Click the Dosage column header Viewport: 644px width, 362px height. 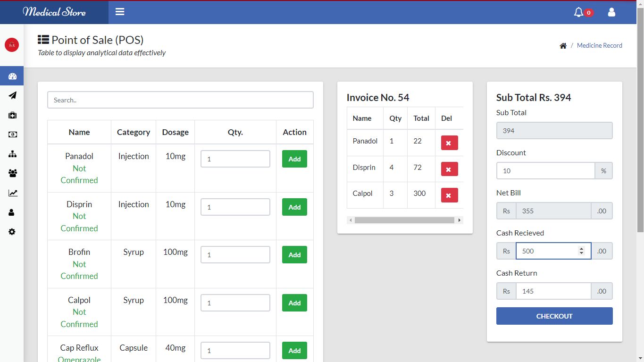pyautogui.click(x=176, y=132)
